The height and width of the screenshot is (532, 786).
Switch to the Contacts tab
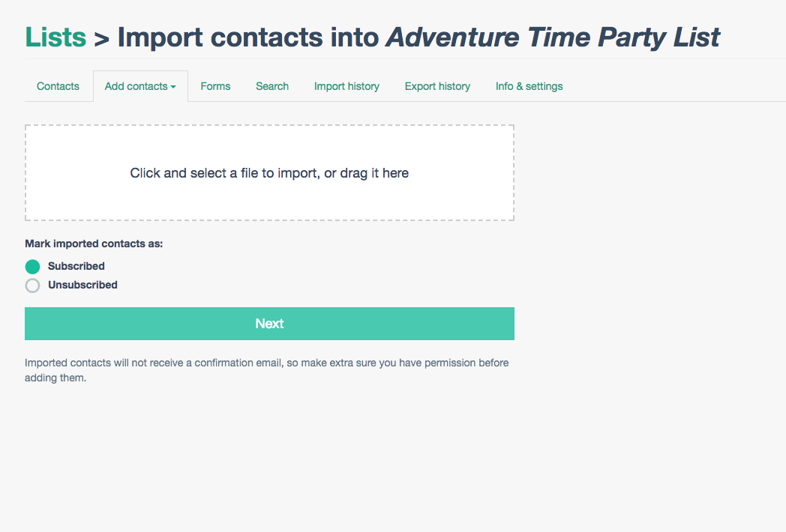click(58, 86)
